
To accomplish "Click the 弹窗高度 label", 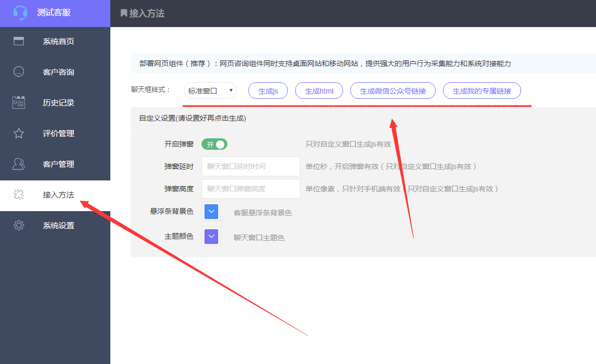I will click(179, 189).
